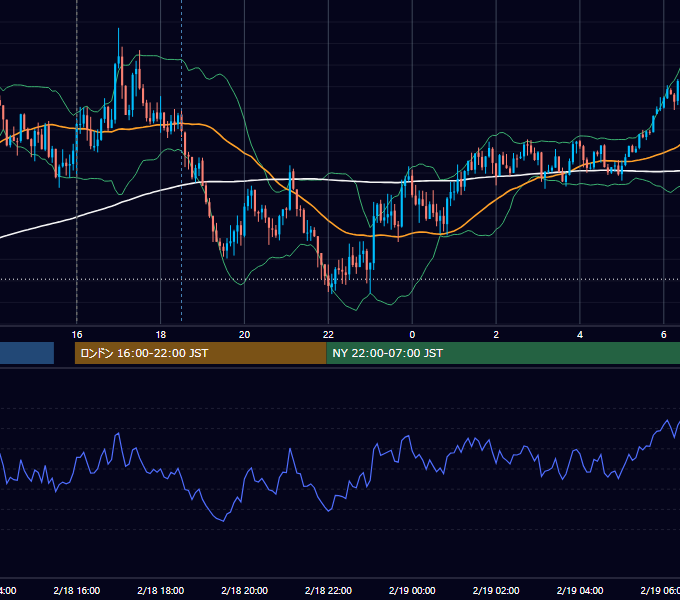Viewport: 680px width, 600px height.
Task: Click the '6' hour label on chart axis
Action: point(664,335)
